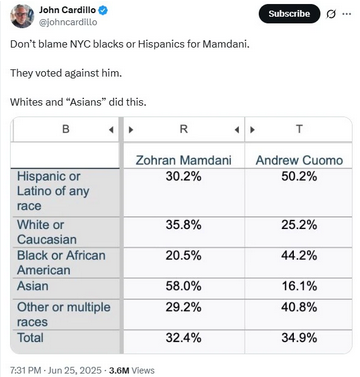Screen dimensions: 360x377
Task: Expand hidden columns right of column R
Action: point(237,130)
